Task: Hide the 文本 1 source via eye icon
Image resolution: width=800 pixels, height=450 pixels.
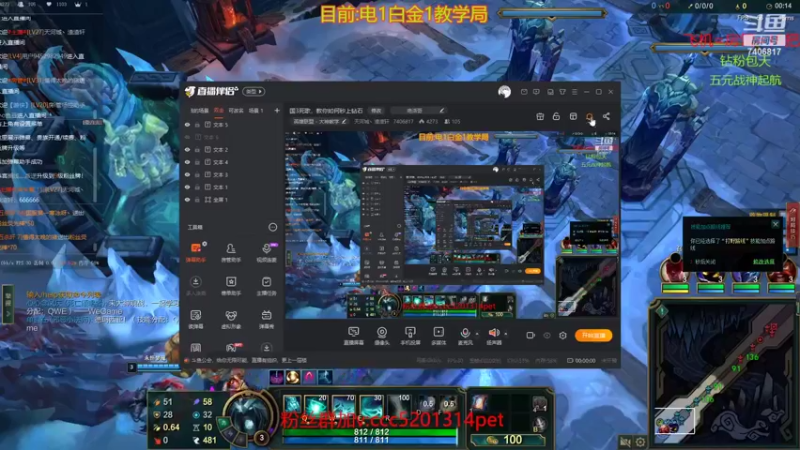Action: click(x=187, y=187)
